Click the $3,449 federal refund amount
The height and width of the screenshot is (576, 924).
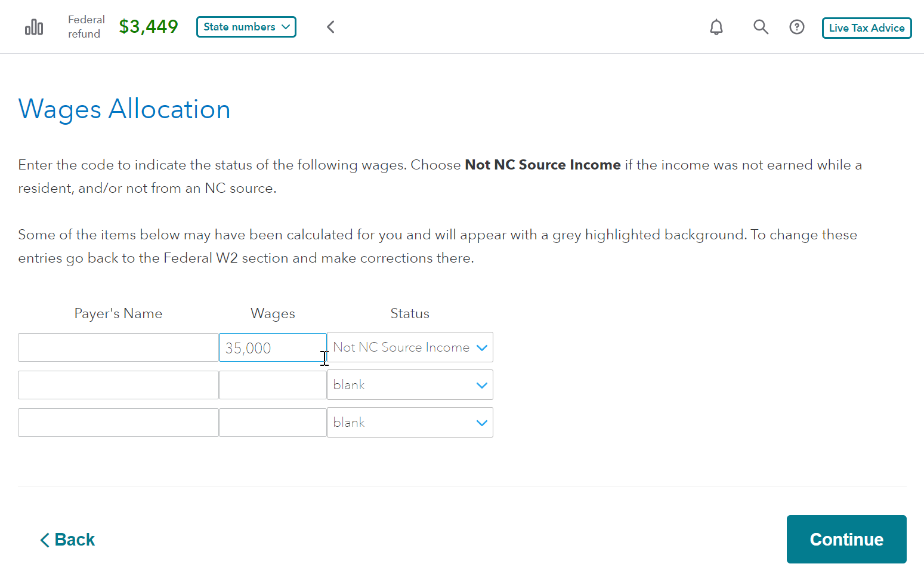(x=149, y=27)
